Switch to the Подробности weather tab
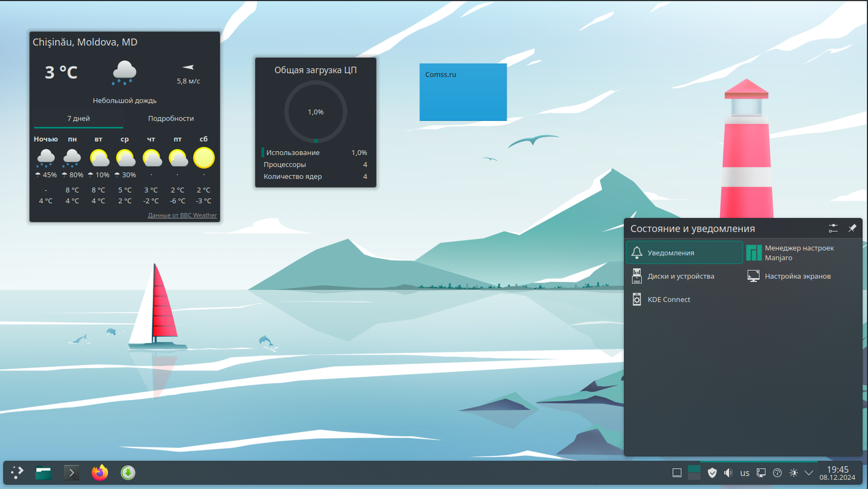 [x=171, y=118]
